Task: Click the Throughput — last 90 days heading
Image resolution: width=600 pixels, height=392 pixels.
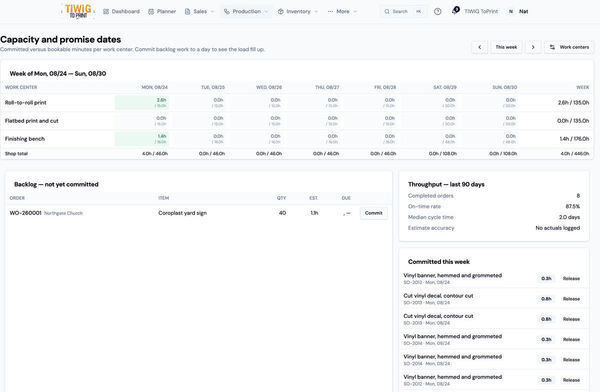Action: pyautogui.click(x=446, y=185)
